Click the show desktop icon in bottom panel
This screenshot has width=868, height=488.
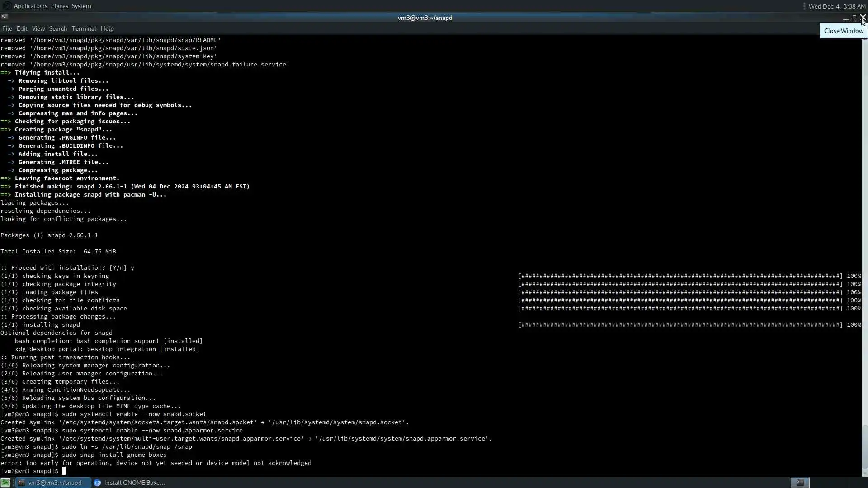point(5,483)
